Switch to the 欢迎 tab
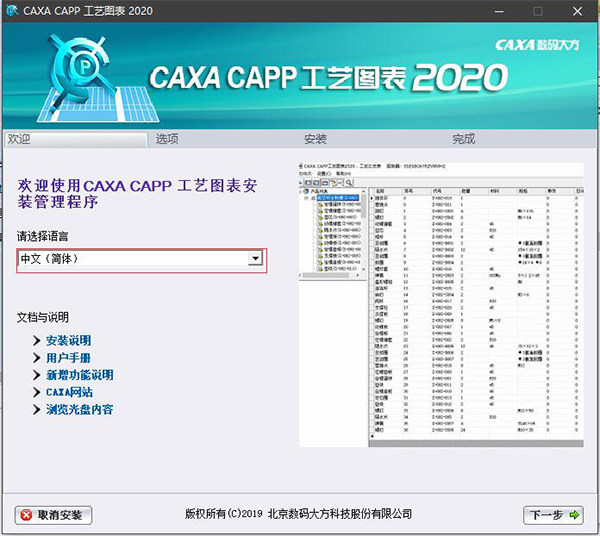 coord(20,139)
